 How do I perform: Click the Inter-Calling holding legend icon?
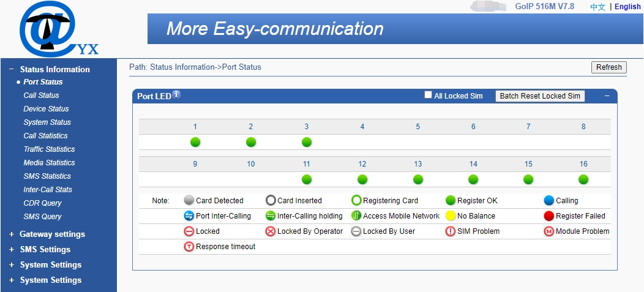pos(271,215)
